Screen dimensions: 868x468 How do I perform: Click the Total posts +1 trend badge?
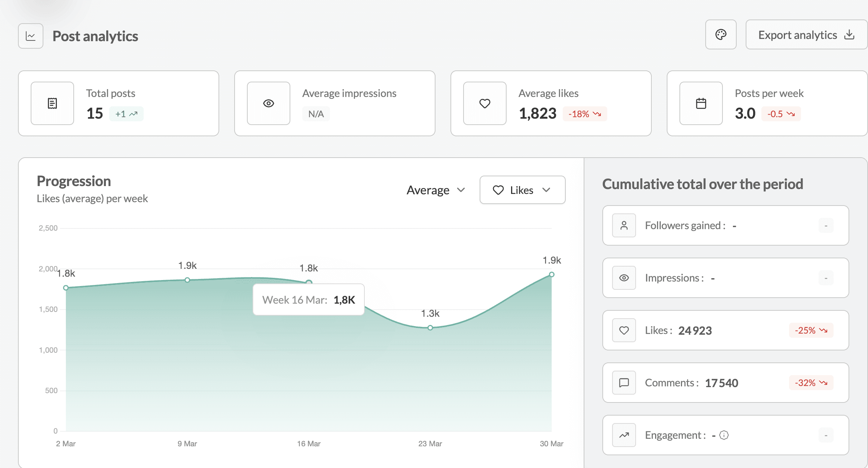tap(126, 114)
